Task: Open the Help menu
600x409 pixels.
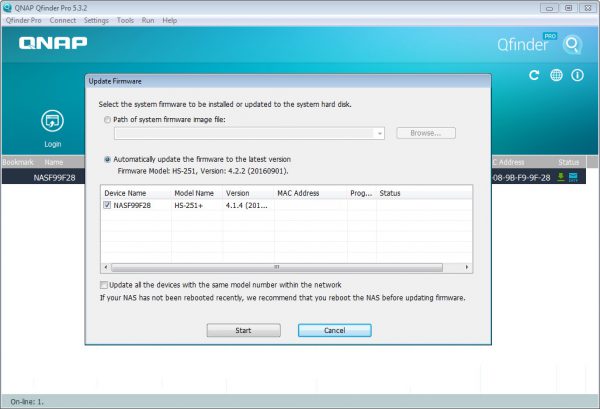Action: 170,20
